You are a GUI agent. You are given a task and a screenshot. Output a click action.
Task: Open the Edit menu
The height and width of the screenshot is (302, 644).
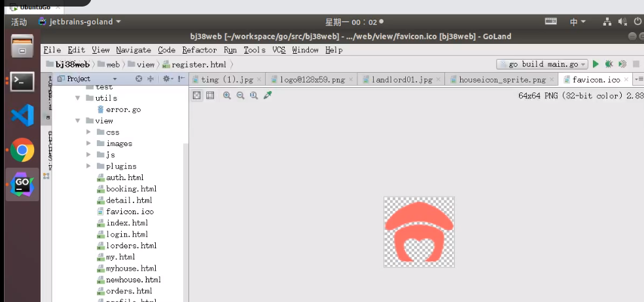(77, 50)
